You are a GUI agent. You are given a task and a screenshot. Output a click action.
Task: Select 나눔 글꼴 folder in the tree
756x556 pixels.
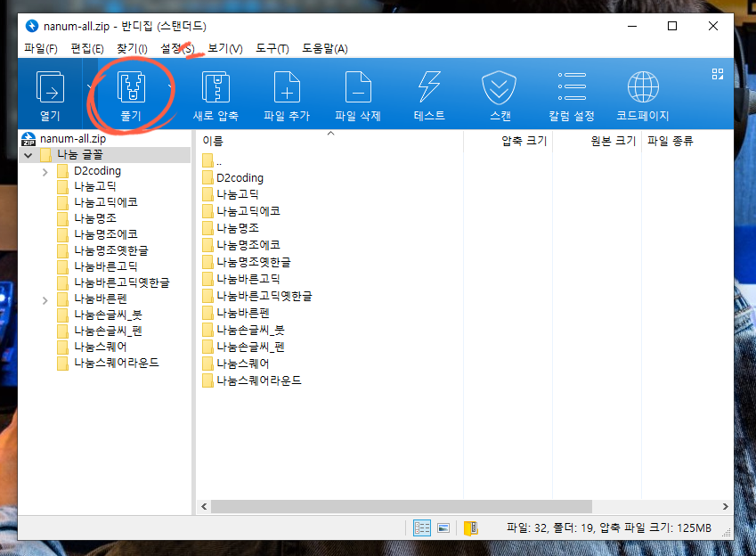click(80, 155)
